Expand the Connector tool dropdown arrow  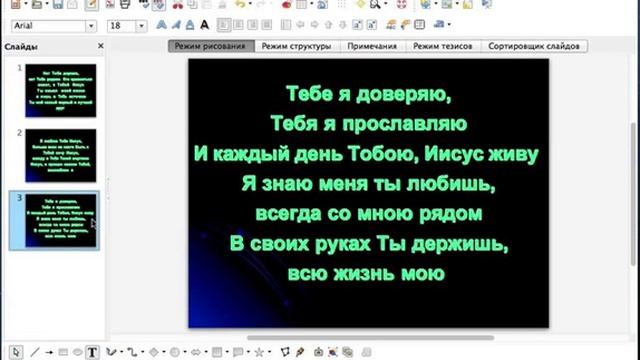tap(142, 352)
